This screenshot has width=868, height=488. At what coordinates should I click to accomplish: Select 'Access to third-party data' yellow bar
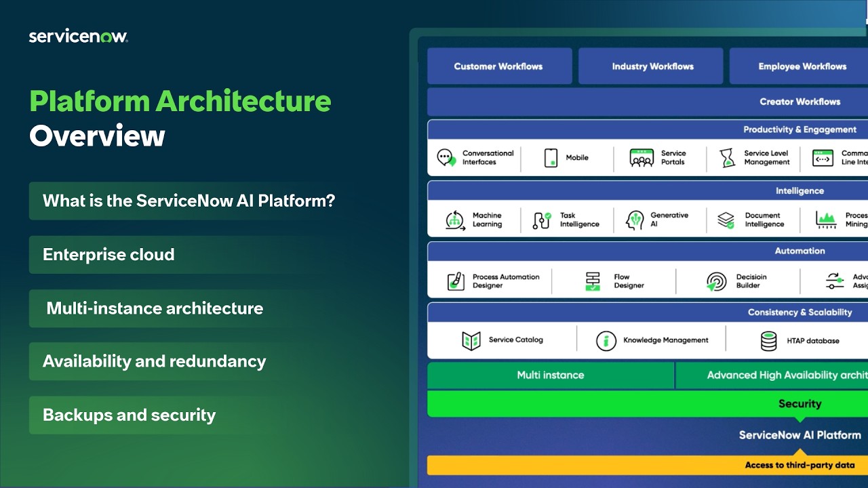(648, 465)
